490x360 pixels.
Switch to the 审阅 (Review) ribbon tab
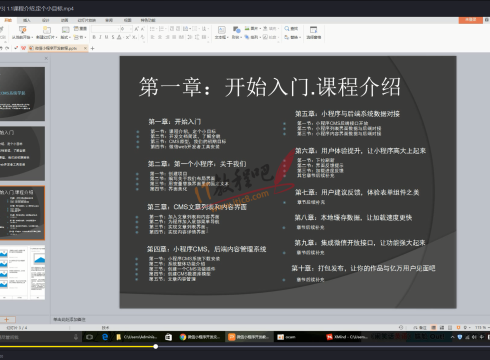click(x=109, y=20)
